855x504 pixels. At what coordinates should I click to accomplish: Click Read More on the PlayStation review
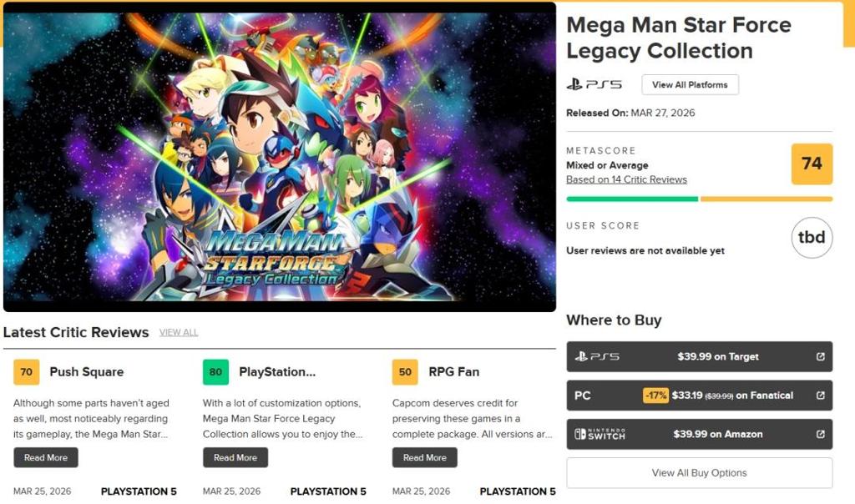(235, 457)
